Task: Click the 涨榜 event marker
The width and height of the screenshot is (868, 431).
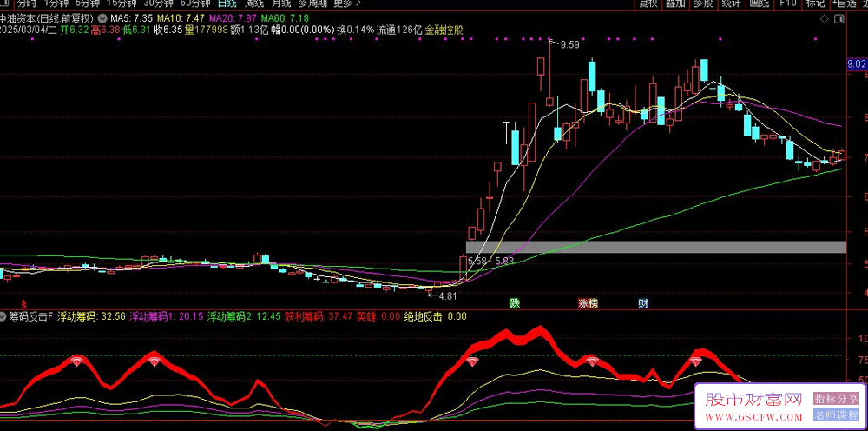Action: 588,303
